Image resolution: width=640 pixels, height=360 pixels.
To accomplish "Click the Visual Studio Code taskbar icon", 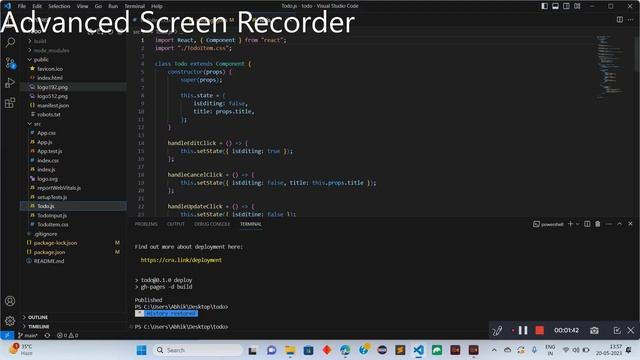I will click(418, 350).
